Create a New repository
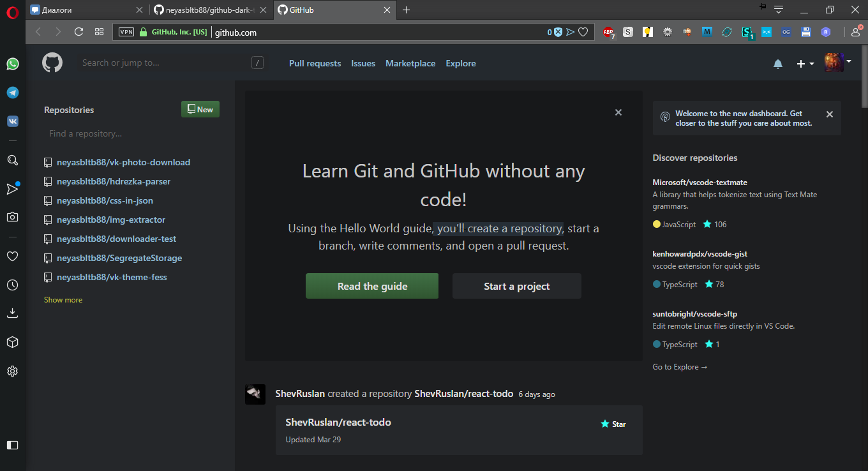 pos(200,109)
